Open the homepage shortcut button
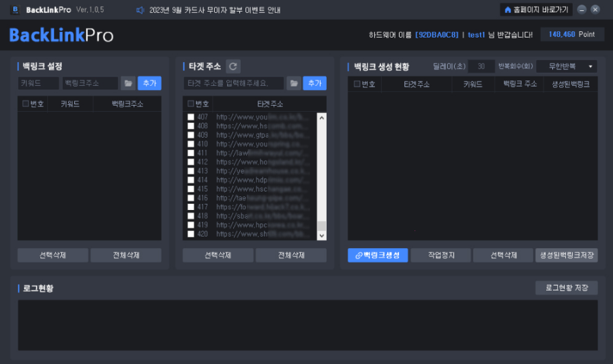613x364 pixels. 536,10
